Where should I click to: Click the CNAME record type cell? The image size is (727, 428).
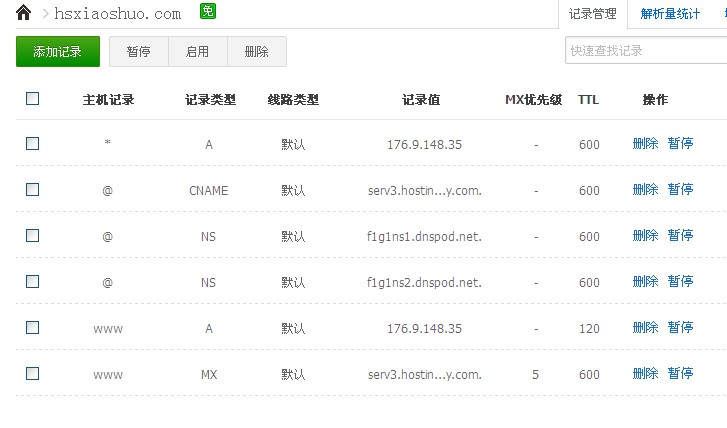(x=209, y=191)
